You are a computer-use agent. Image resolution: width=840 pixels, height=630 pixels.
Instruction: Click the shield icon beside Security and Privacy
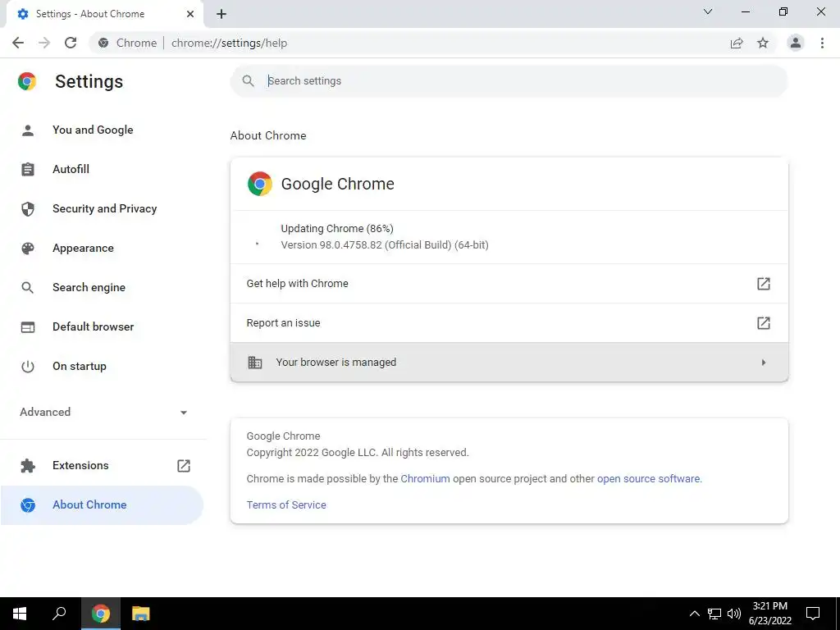pos(28,209)
